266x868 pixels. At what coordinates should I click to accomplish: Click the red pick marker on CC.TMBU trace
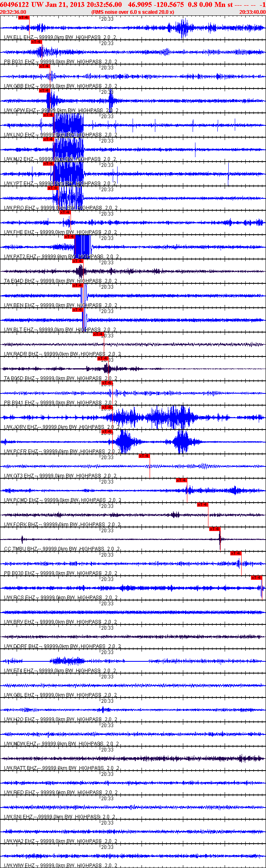[x=215, y=529]
